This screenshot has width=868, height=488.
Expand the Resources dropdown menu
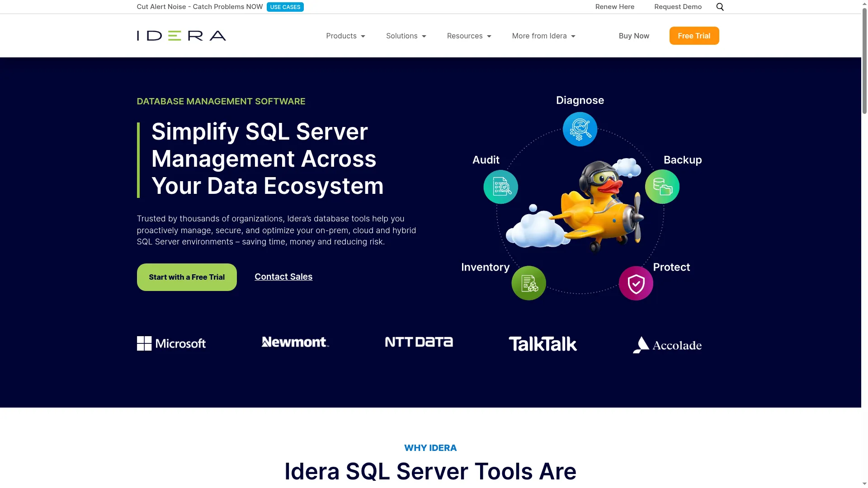(469, 36)
